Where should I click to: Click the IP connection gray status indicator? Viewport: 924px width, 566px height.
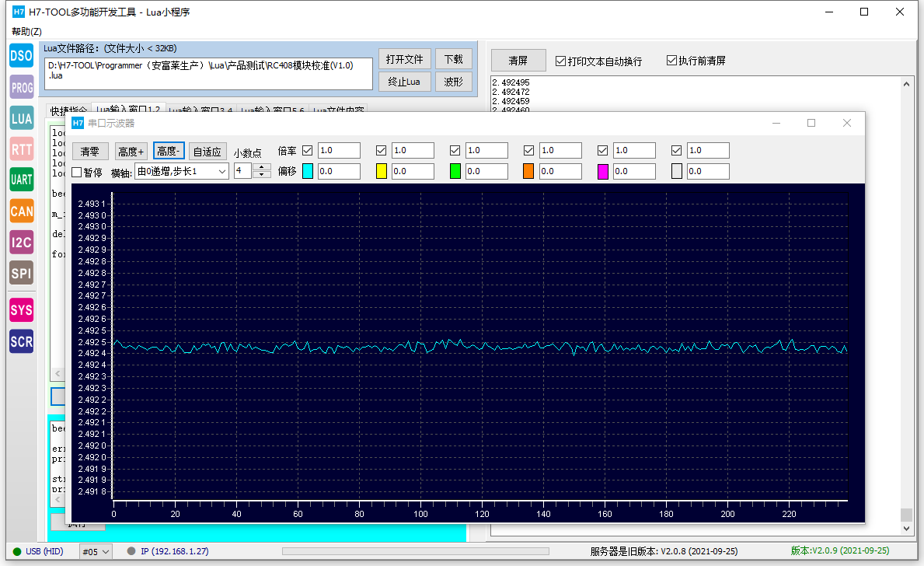(131, 551)
